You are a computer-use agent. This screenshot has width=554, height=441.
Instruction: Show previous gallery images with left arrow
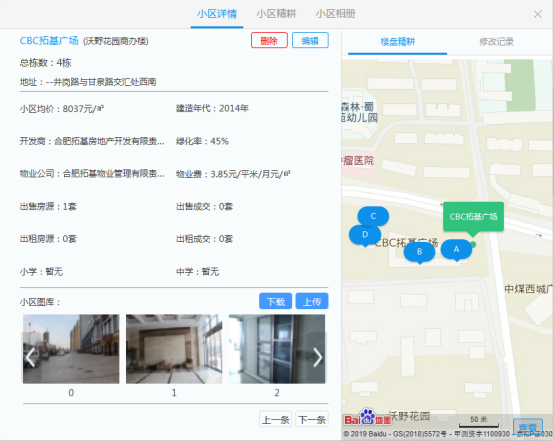(x=30, y=357)
